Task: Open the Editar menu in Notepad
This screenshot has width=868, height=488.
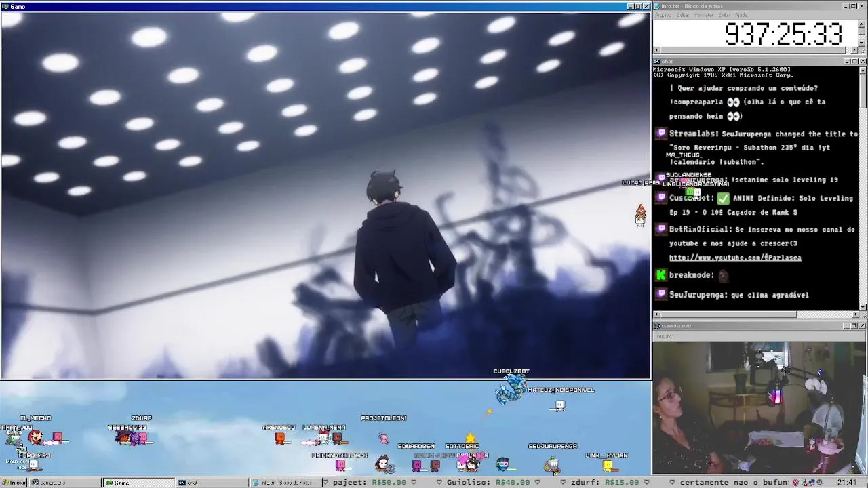Action: pyautogui.click(x=682, y=15)
